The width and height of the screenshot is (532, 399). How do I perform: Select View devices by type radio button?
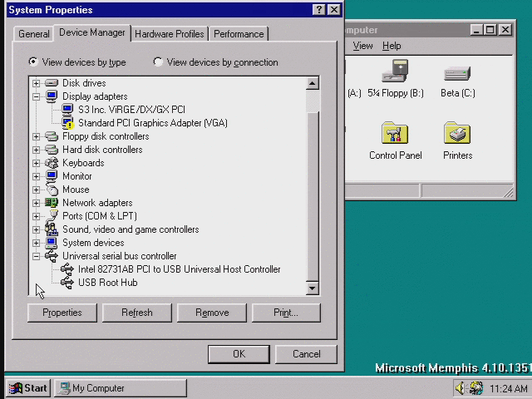33,62
